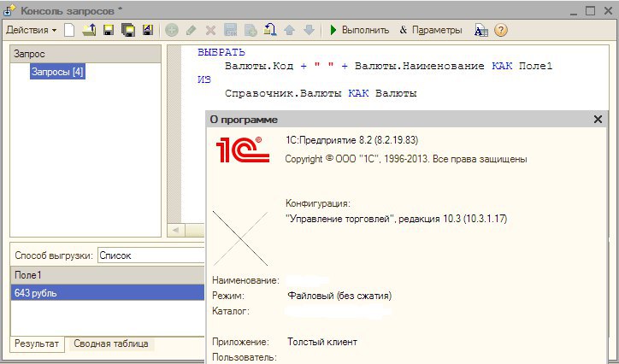Screen dimensions: 619x364
Task: Open the Параметры button
Action: pyautogui.click(x=431, y=30)
